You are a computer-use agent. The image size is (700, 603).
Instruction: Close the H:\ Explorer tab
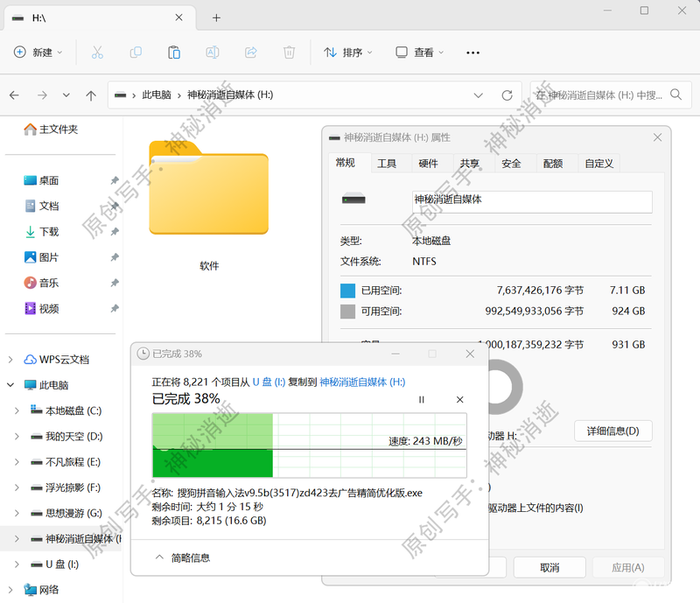pos(179,18)
